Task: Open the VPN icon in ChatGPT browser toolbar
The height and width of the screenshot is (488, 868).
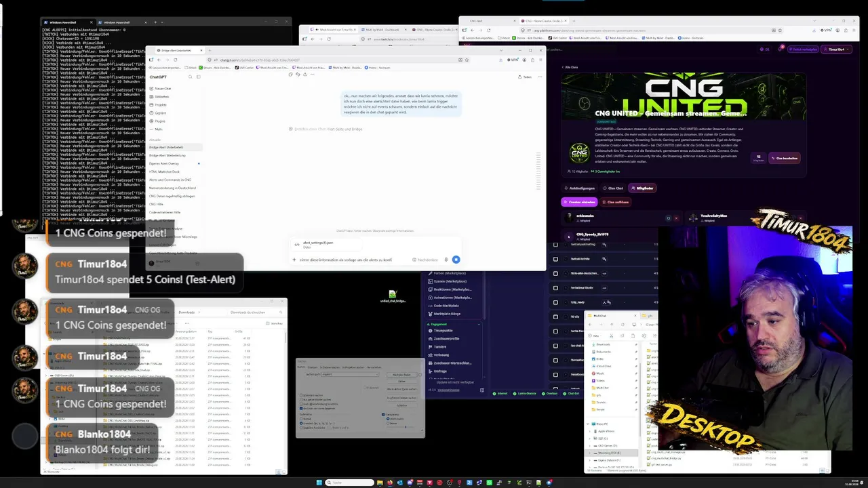Action: tap(513, 60)
